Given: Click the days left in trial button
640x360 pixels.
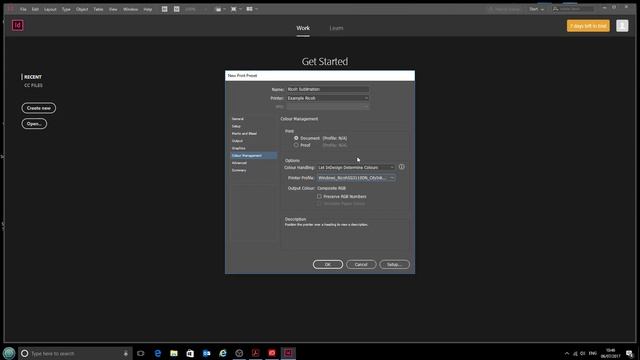Looking at the screenshot, I should coord(588,26).
